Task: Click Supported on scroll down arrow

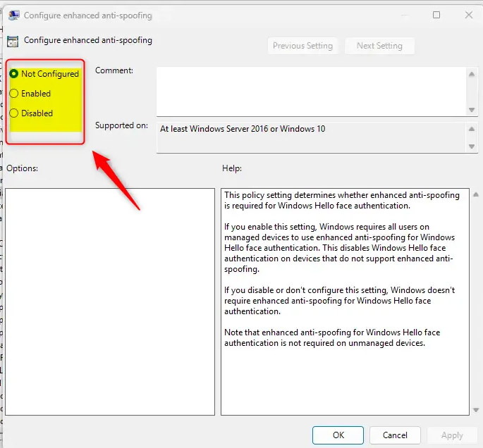Action: click(472, 147)
